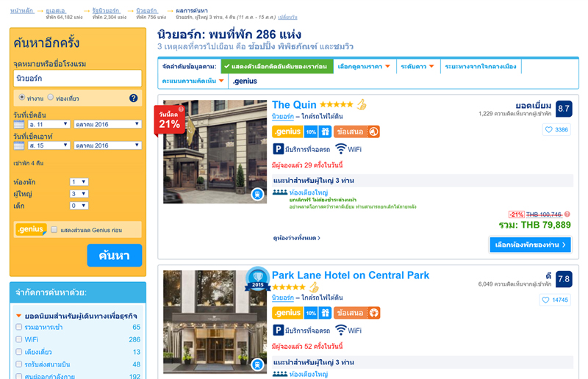
Task: Tick the WiFi filter checkbox
Action: 19,339
